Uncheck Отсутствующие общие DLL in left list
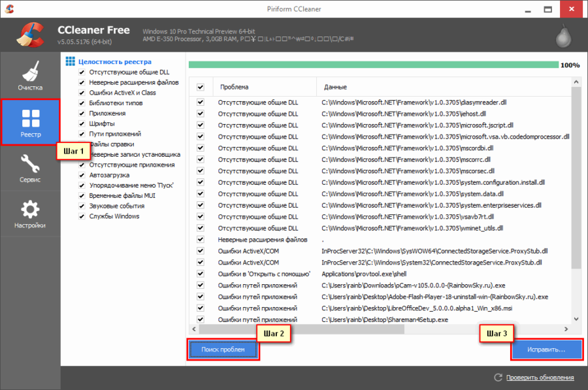 tap(82, 73)
